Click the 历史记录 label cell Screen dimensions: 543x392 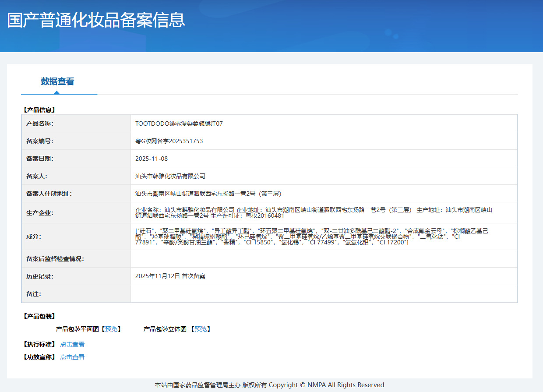click(76, 276)
